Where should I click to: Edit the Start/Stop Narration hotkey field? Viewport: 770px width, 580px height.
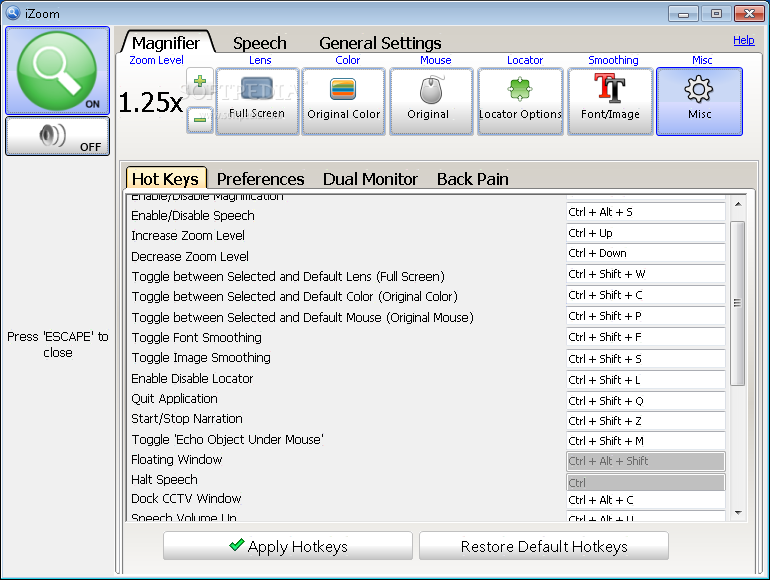646,421
